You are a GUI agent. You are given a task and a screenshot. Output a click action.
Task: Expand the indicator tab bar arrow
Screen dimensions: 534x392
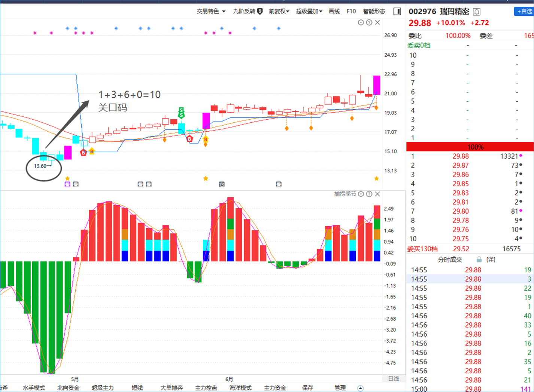360,388
